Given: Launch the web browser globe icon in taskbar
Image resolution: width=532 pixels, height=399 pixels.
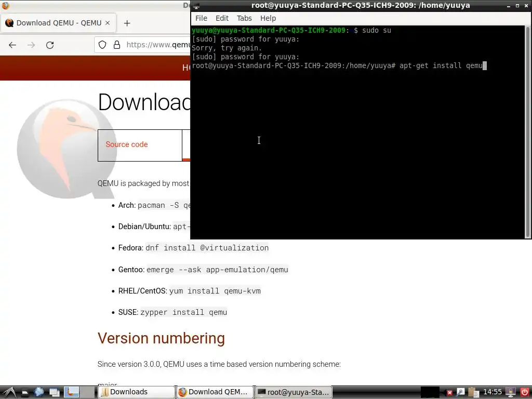Looking at the screenshot, I should click(x=39, y=392).
